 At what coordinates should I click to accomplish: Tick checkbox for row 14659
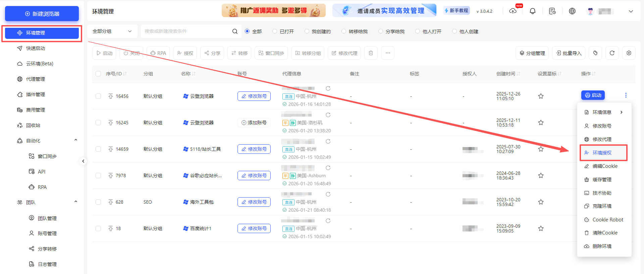(98, 149)
